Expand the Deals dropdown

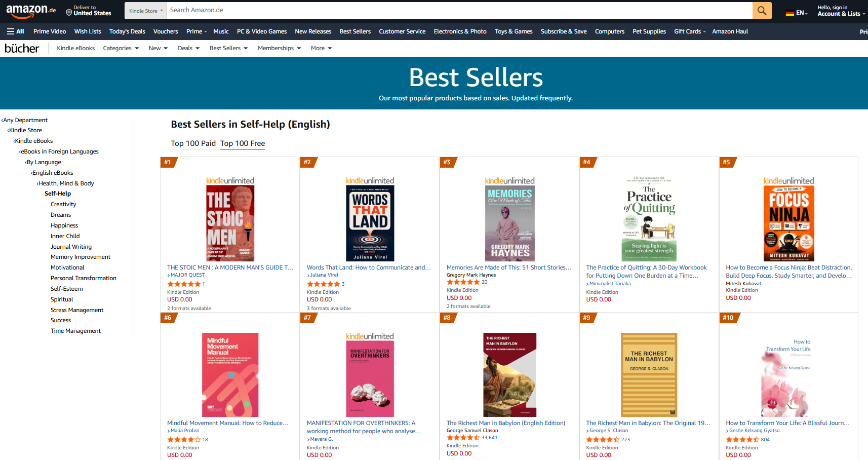189,48
